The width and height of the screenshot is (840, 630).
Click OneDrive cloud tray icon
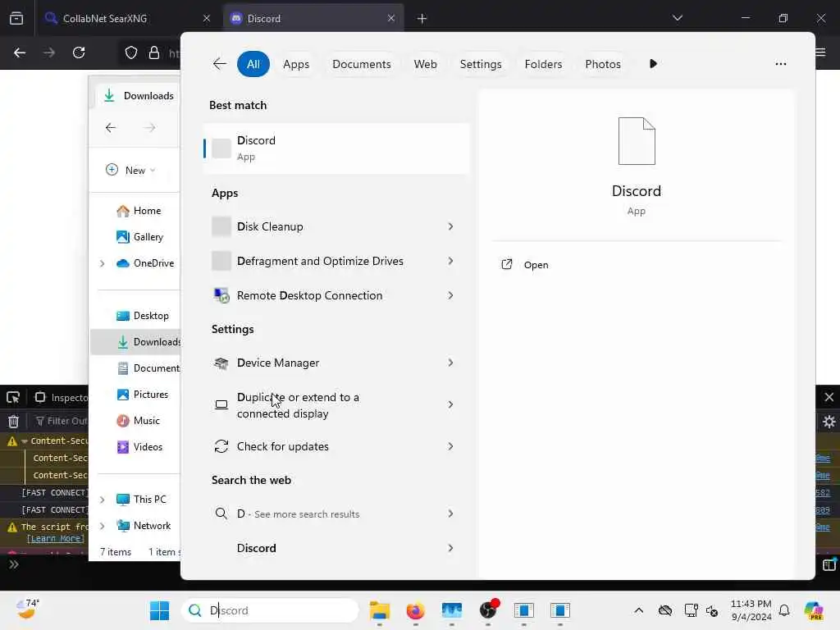point(664,610)
